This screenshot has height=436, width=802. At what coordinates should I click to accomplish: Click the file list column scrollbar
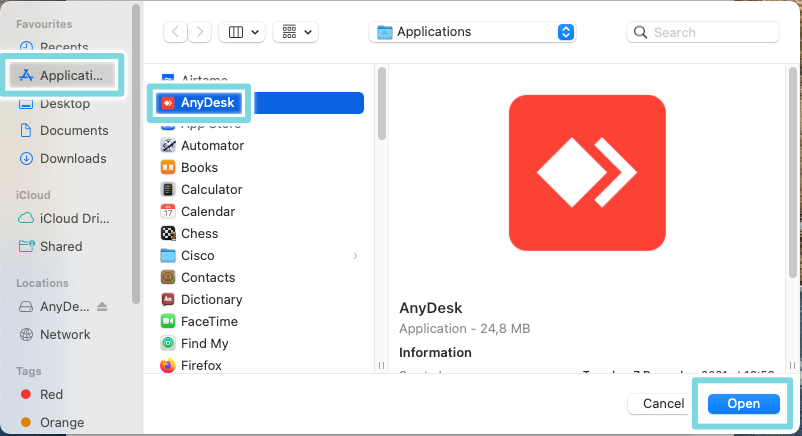point(382,104)
